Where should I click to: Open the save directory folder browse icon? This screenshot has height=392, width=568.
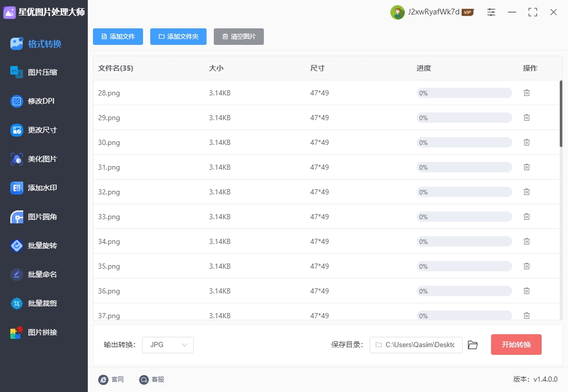(x=472, y=345)
